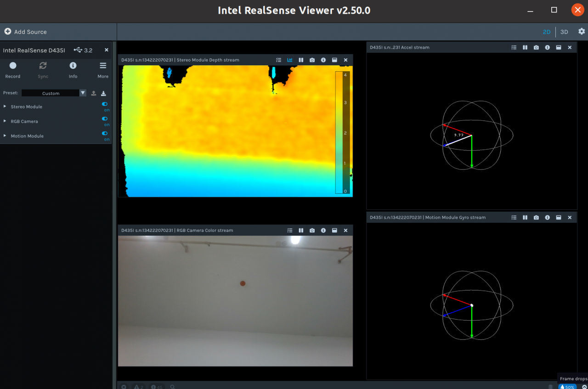
Task: Take snapshot of the Depth stream
Action: tap(312, 60)
